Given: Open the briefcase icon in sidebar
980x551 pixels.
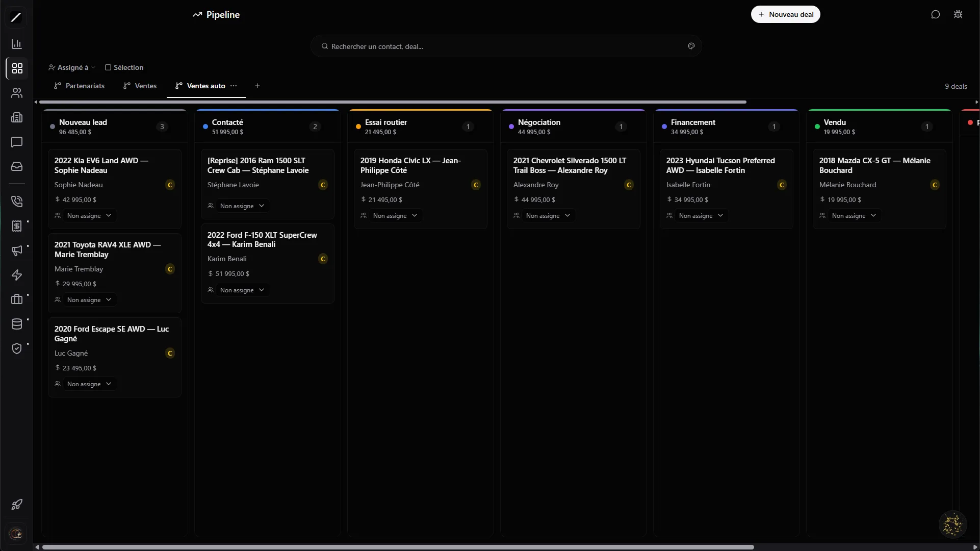Looking at the screenshot, I should (17, 299).
